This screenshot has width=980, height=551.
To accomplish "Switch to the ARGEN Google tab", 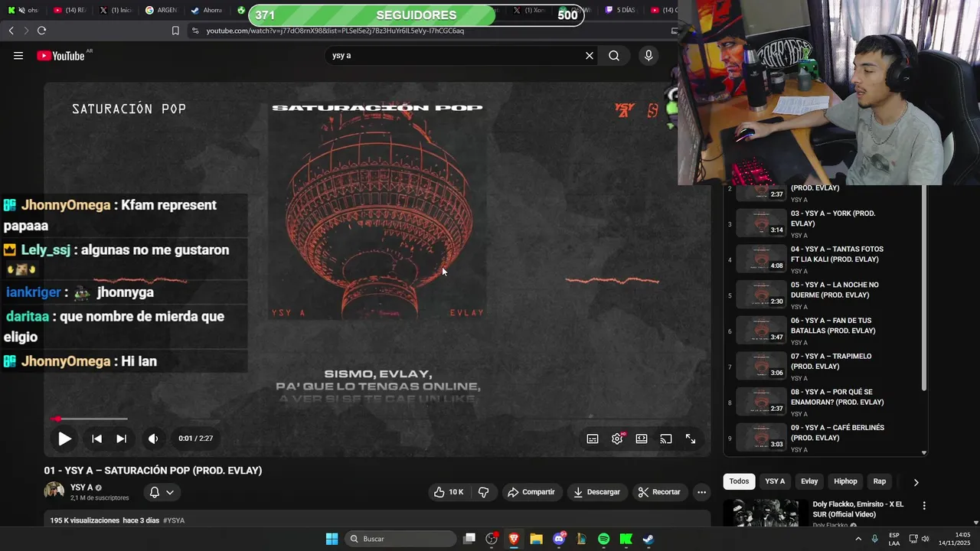I will tap(161, 10).
